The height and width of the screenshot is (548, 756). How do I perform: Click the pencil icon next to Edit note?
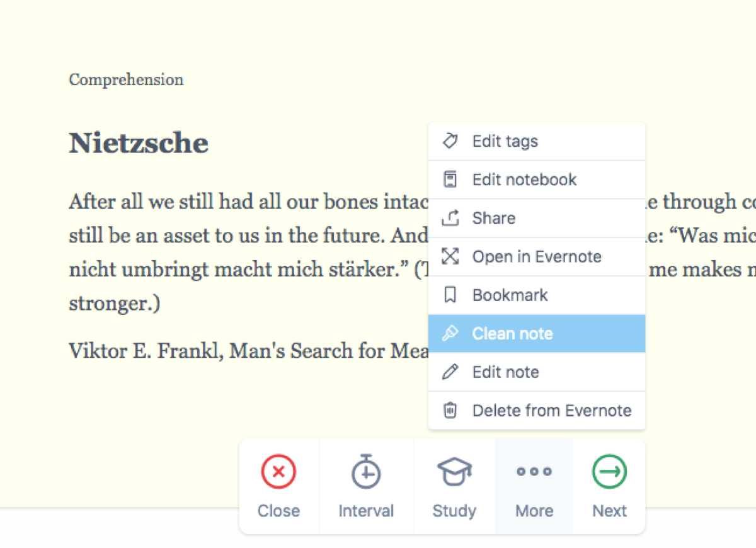(450, 372)
